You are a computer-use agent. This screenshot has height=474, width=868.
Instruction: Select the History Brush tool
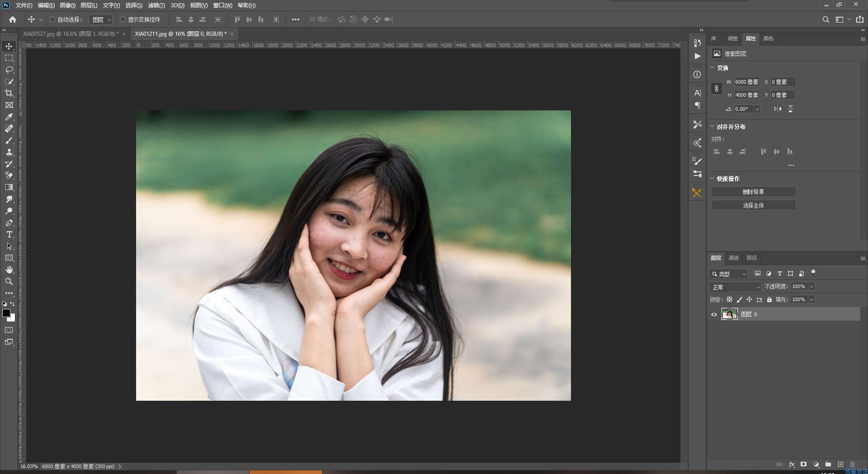tap(9, 164)
